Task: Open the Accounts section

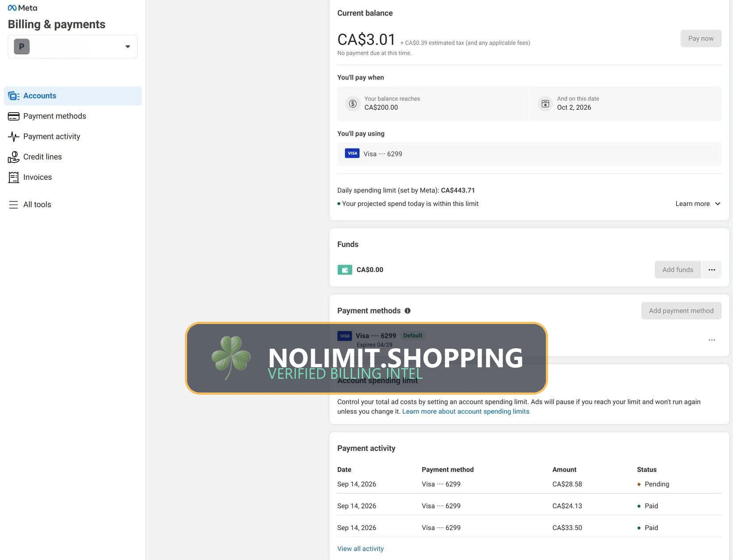Action: click(73, 96)
